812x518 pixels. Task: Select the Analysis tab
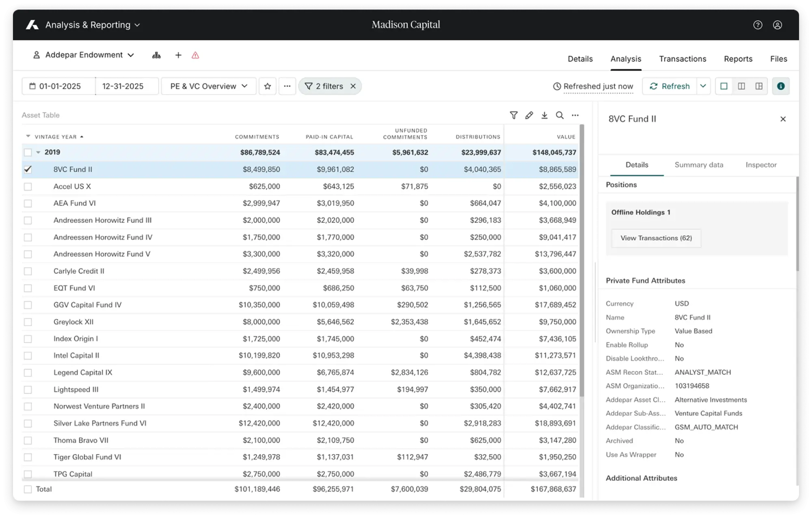tap(626, 59)
